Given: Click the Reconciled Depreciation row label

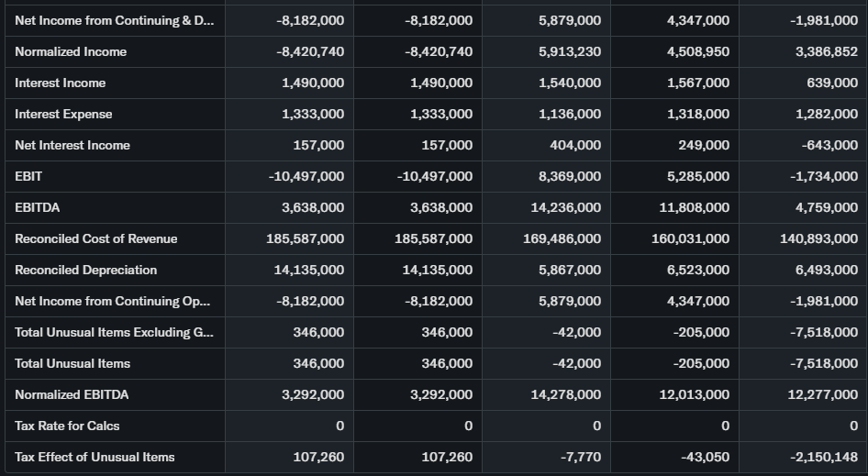Looking at the screenshot, I should click(x=86, y=271).
